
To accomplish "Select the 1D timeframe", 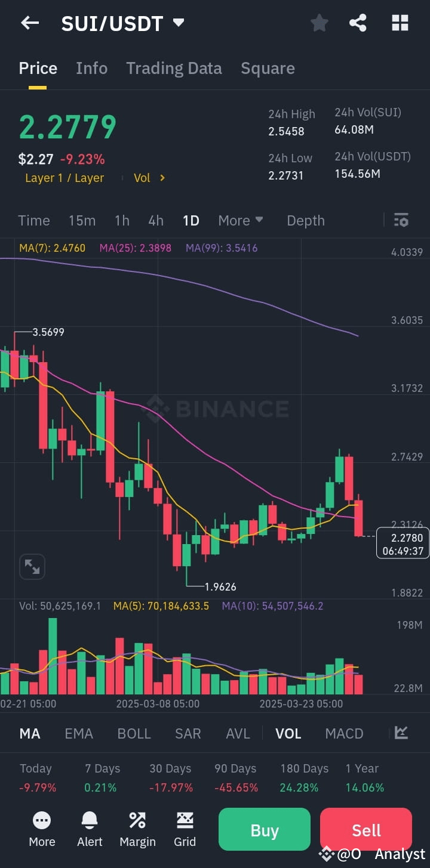I will pyautogui.click(x=191, y=220).
